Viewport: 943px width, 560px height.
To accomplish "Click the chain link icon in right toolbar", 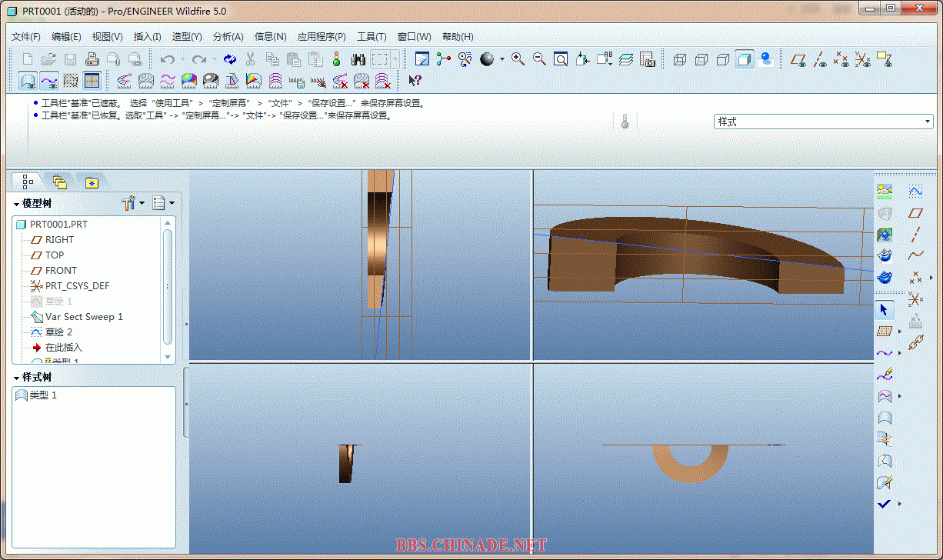I will click(x=915, y=342).
